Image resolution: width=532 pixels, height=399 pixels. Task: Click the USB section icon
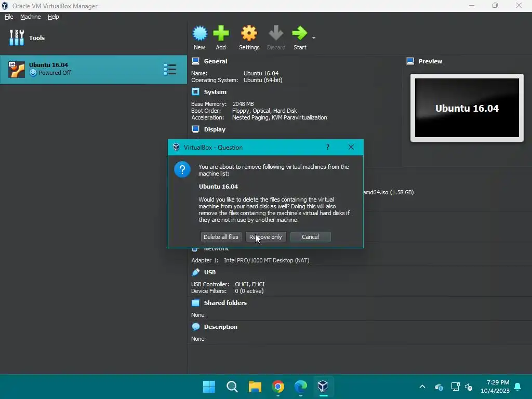pos(196,272)
